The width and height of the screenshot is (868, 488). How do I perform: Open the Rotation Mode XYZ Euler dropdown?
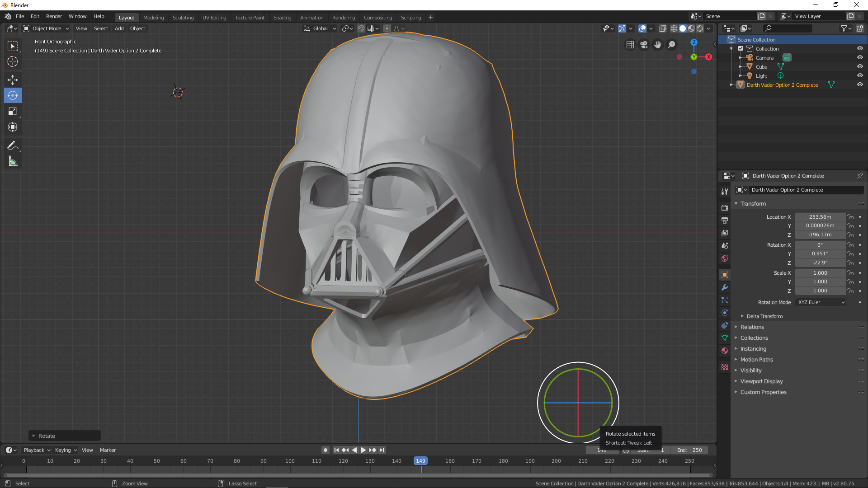tap(821, 302)
